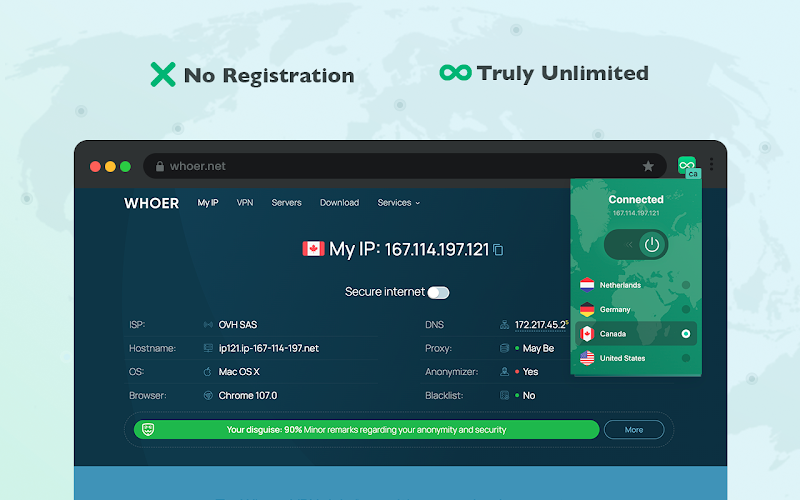Screen dimensions: 800x500
Task: Expand the Services dropdown menu
Action: pos(399,203)
